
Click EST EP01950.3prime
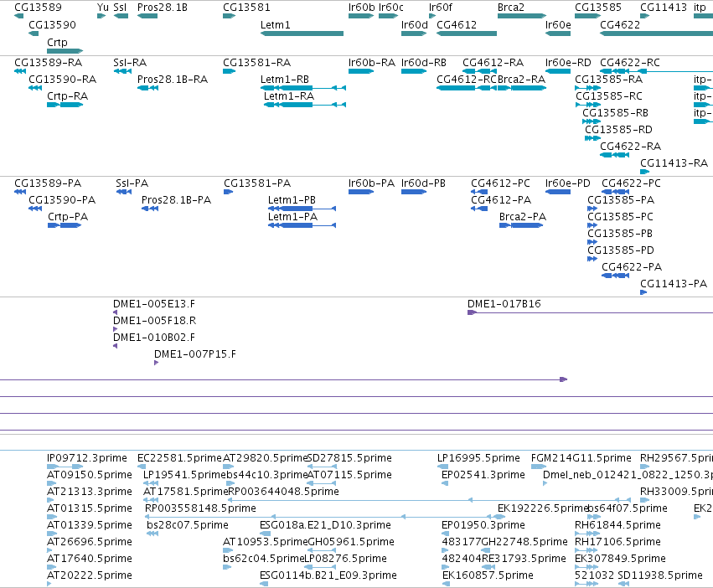pyautogui.click(x=483, y=525)
